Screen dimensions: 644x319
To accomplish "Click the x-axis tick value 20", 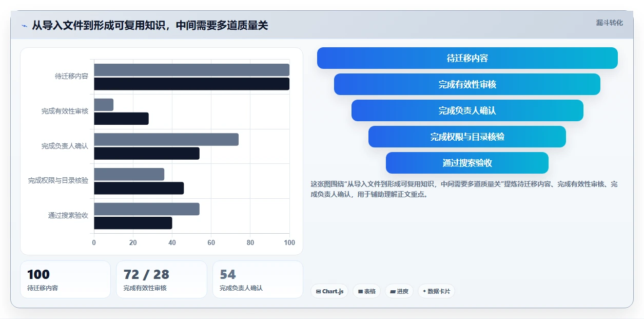I will point(133,242).
